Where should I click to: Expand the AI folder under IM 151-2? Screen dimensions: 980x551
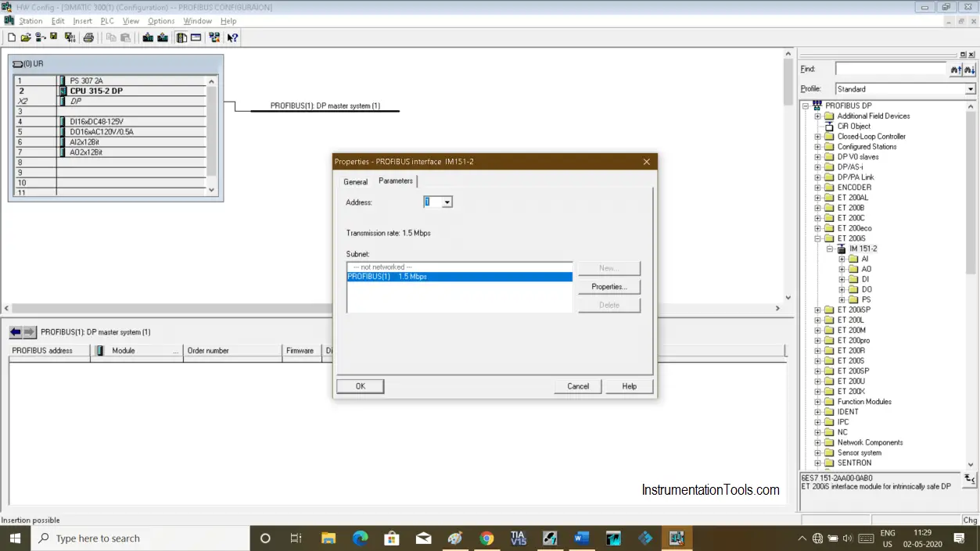pyautogui.click(x=842, y=259)
